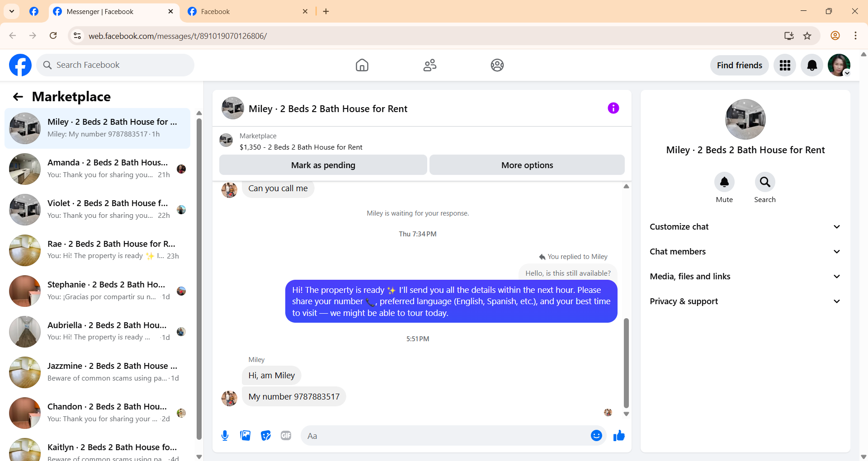Expand Customize chat section
The width and height of the screenshot is (868, 461).
tap(745, 227)
